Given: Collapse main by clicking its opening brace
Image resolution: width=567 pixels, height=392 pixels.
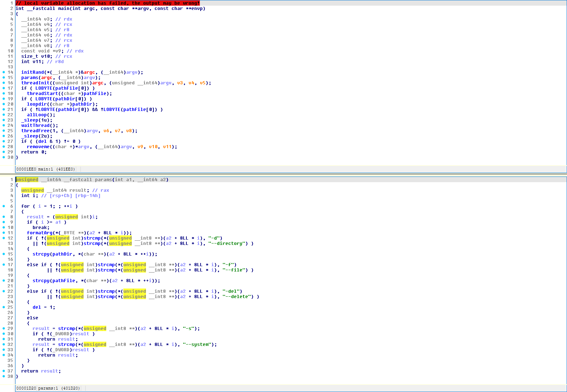Looking at the screenshot, I should coord(17,13).
